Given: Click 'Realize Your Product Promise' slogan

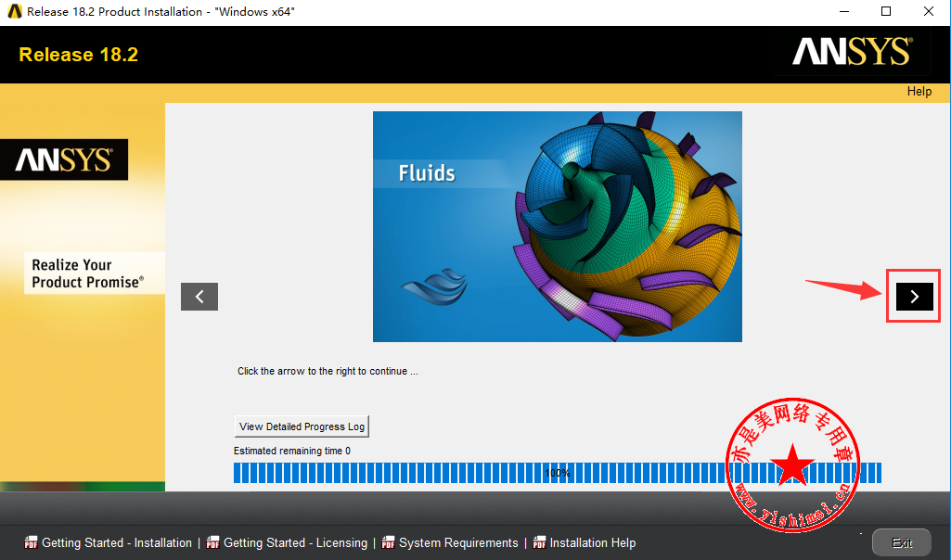Looking at the screenshot, I should pos(88,274).
